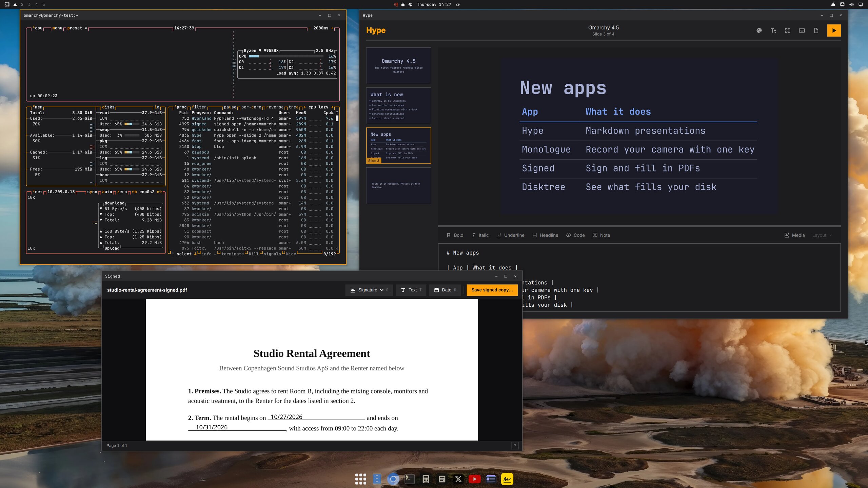Image resolution: width=868 pixels, height=488 pixels.
Task: Insert a Code block in Hype editor
Action: tap(575, 235)
